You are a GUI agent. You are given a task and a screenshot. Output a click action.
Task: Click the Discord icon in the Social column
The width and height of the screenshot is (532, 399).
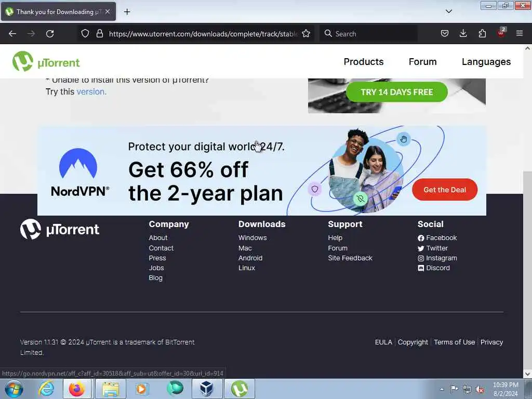[x=421, y=268]
